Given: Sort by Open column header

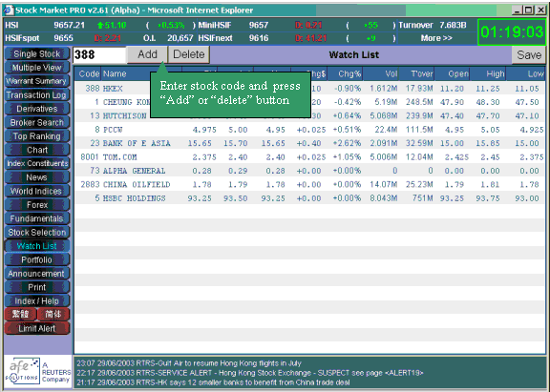Looking at the screenshot, I should (453, 73).
